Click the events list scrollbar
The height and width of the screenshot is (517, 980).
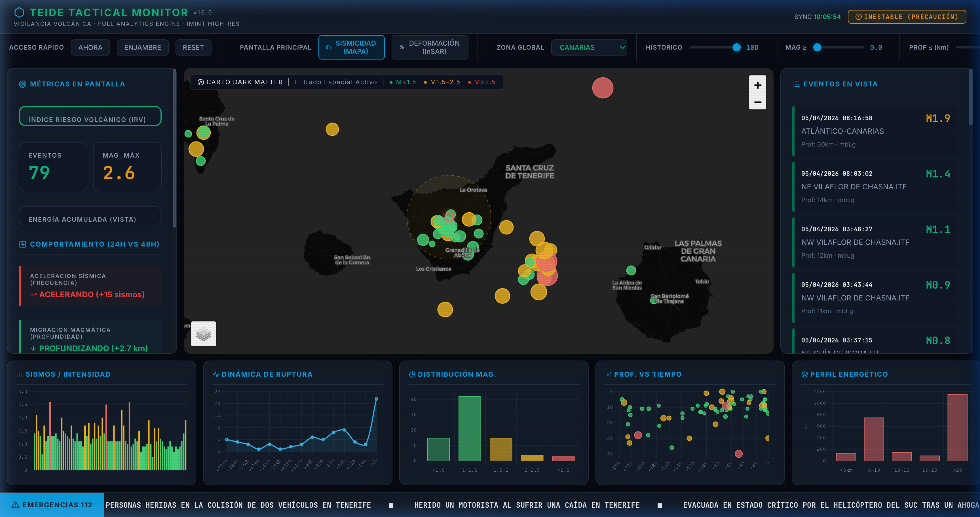click(970, 97)
